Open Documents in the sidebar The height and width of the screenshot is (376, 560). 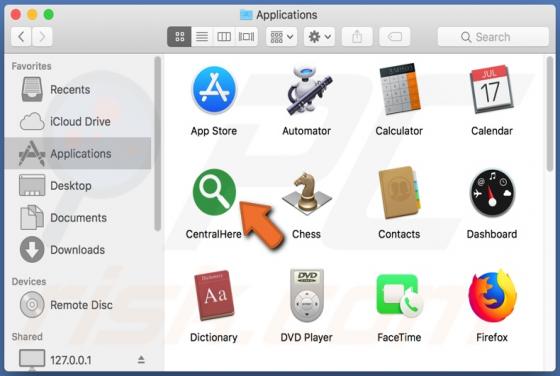click(78, 217)
